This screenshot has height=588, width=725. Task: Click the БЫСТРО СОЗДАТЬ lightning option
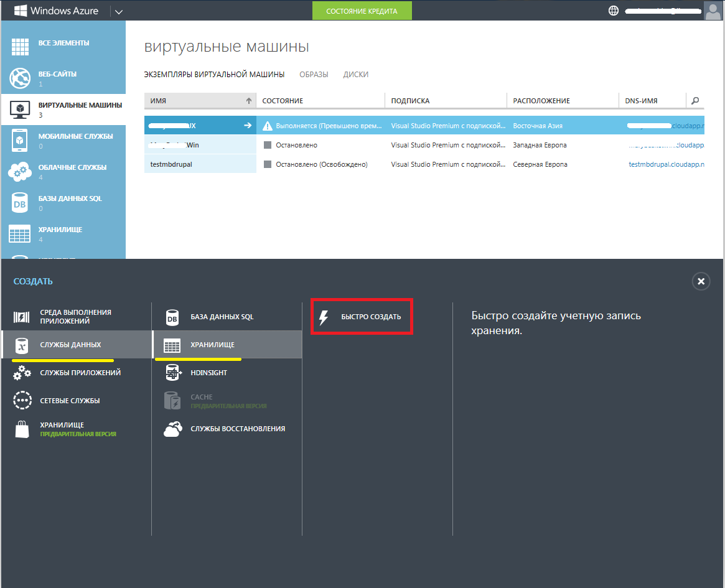(361, 316)
